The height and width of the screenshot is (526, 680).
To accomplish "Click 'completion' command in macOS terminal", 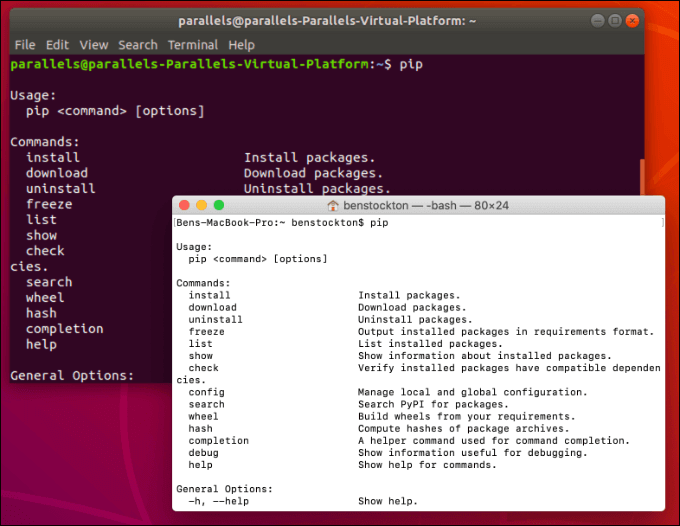I will coord(219,441).
